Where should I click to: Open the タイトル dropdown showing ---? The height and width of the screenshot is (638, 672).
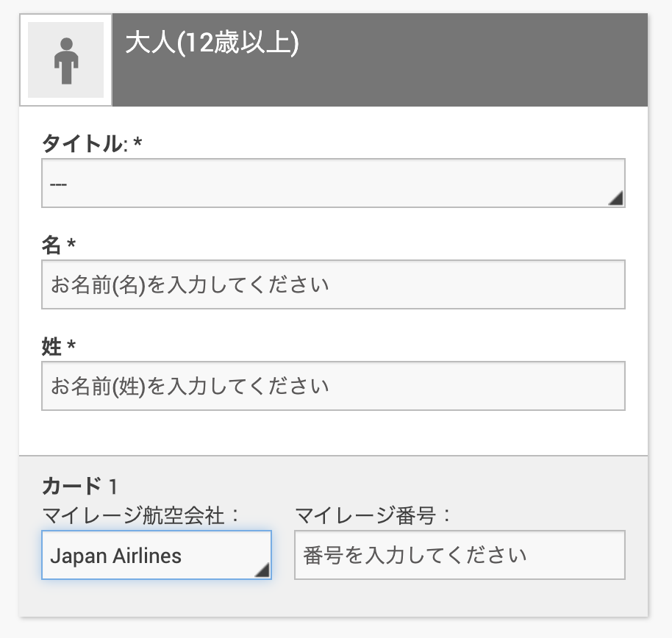pos(324,183)
